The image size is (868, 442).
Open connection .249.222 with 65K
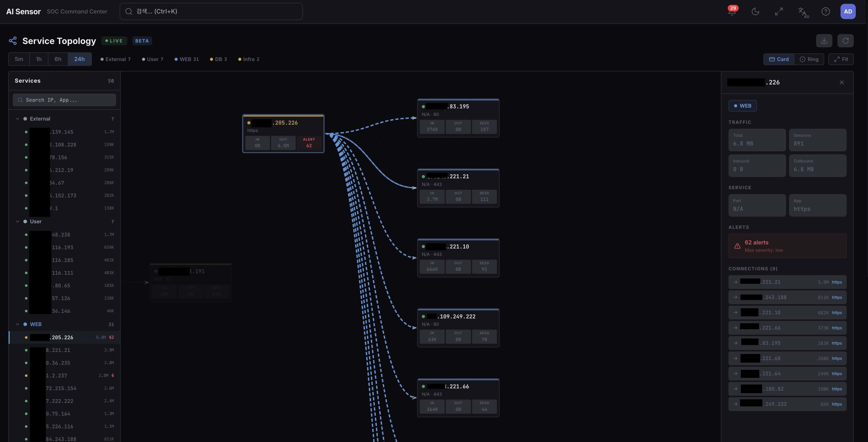[787, 404]
